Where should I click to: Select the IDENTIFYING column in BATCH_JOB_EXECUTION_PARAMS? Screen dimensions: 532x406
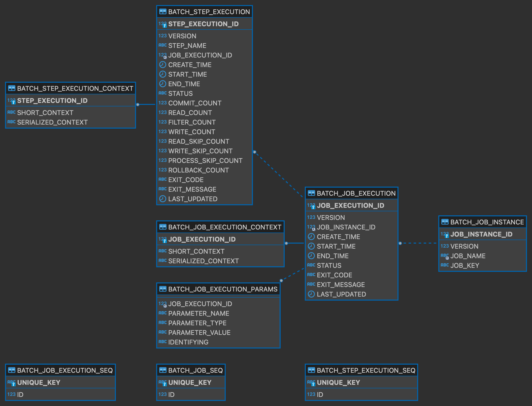coord(188,342)
